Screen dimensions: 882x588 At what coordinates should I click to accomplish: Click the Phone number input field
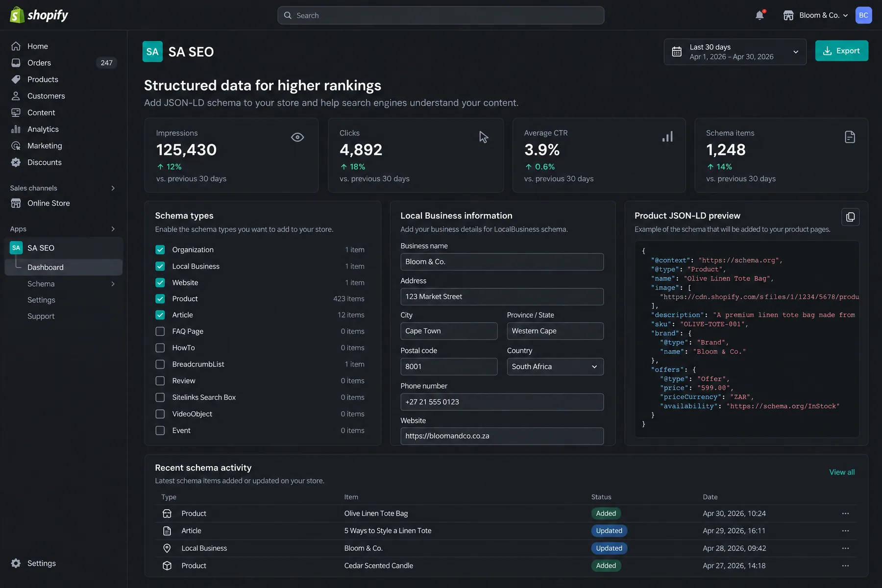coord(502,402)
